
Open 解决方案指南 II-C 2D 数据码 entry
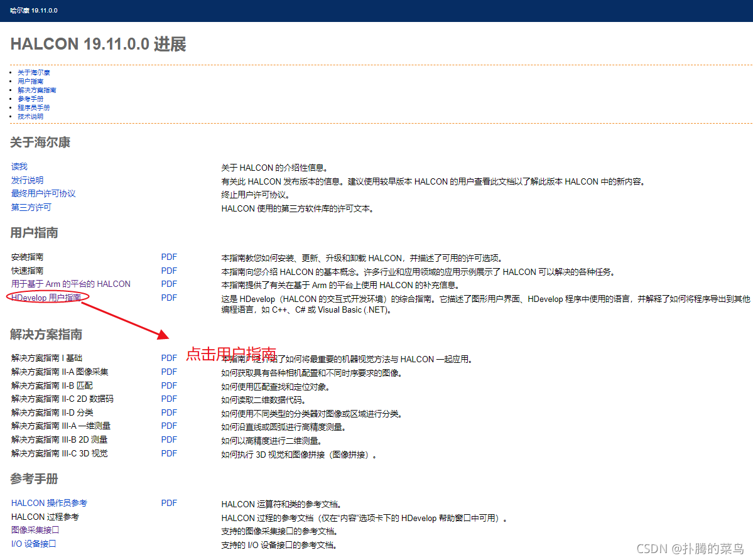[62, 399]
